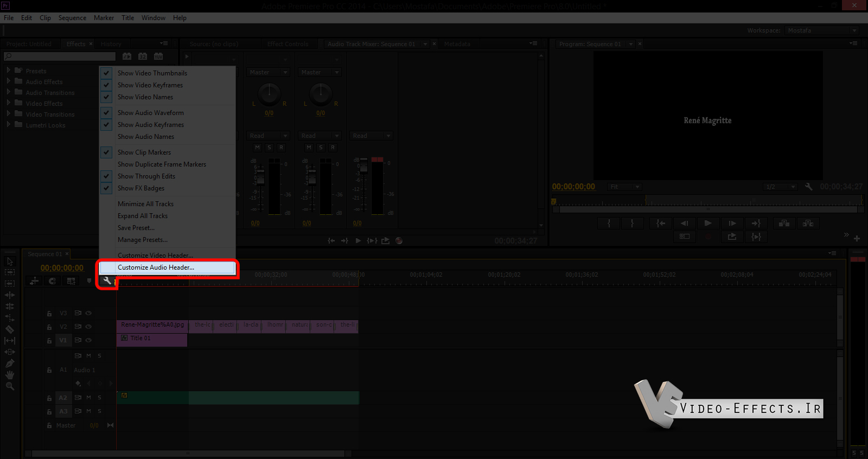The height and width of the screenshot is (459, 868).
Task: Toggle Show FX Badges option
Action: click(x=168, y=188)
